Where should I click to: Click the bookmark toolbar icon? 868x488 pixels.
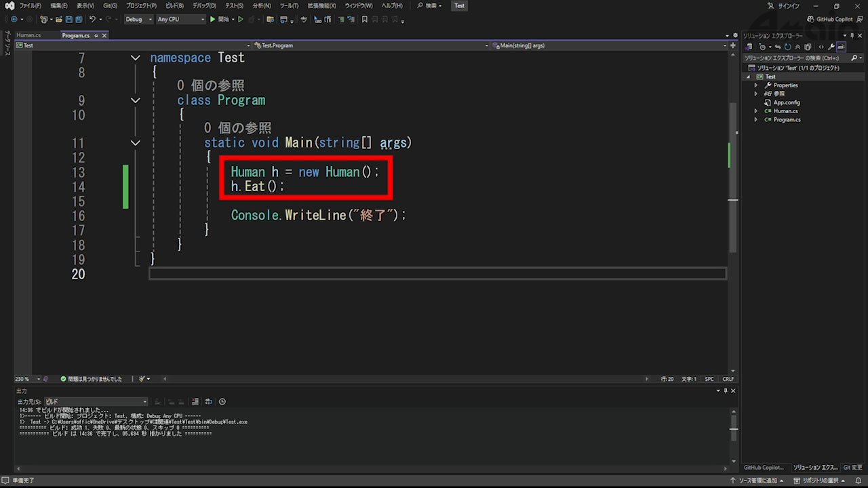364,19
